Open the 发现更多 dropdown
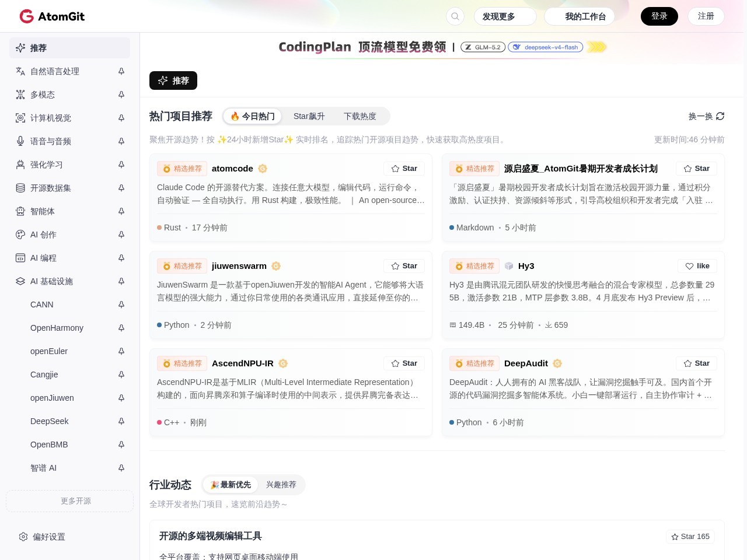The image size is (747, 560). tap(505, 16)
